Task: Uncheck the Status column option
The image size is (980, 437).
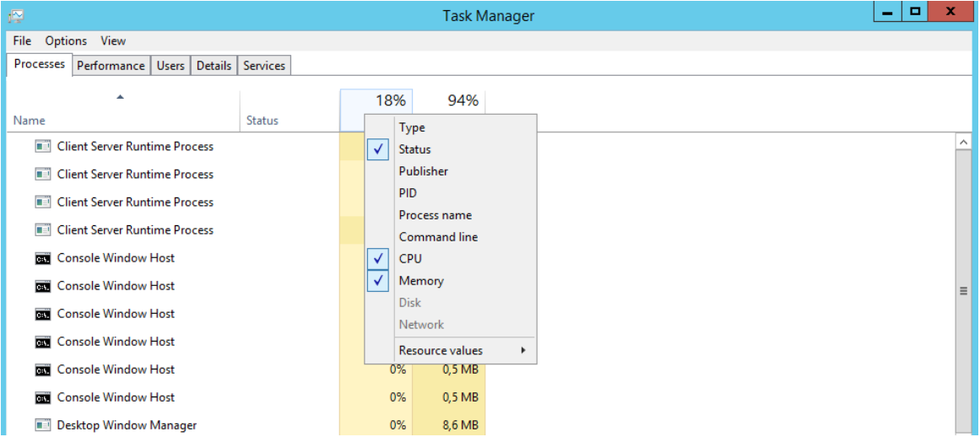Action: (x=414, y=149)
